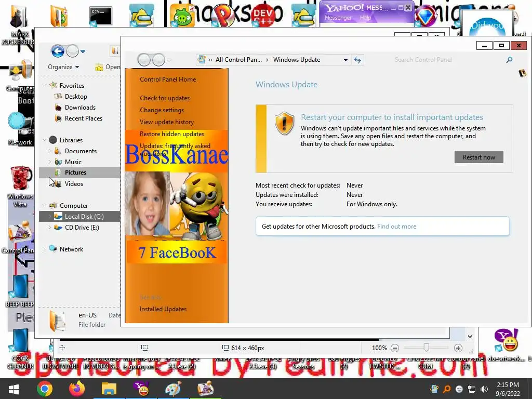Click the Open button in the Explorer toolbar
This screenshot has height=399, width=532.
click(x=107, y=67)
